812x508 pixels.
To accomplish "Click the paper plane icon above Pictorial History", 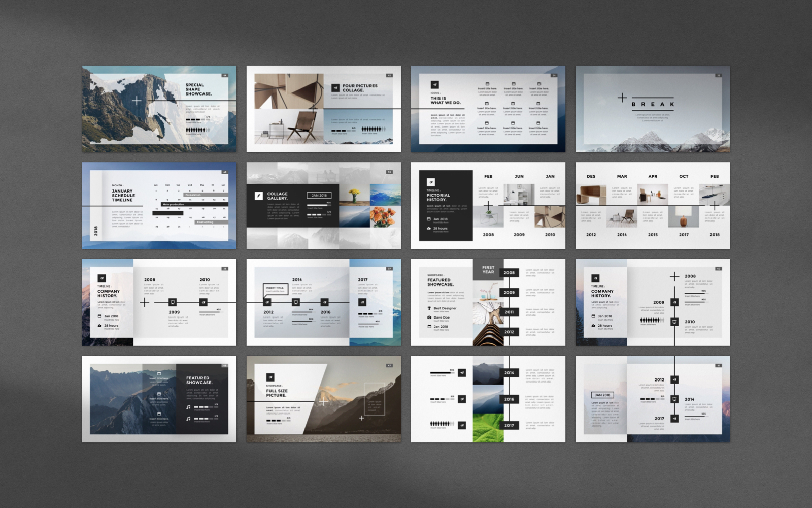I will tap(430, 182).
